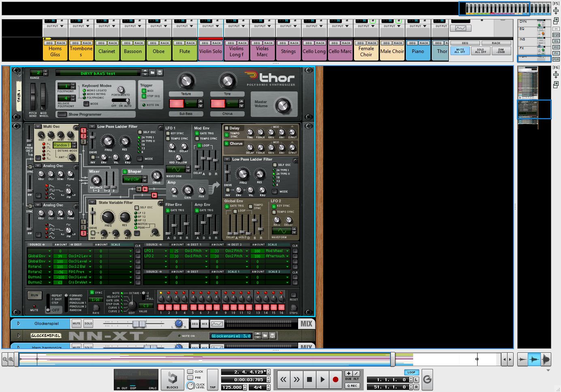
Task: Click the Glockenspiel mixer waveform icon
Action: [x=217, y=324]
